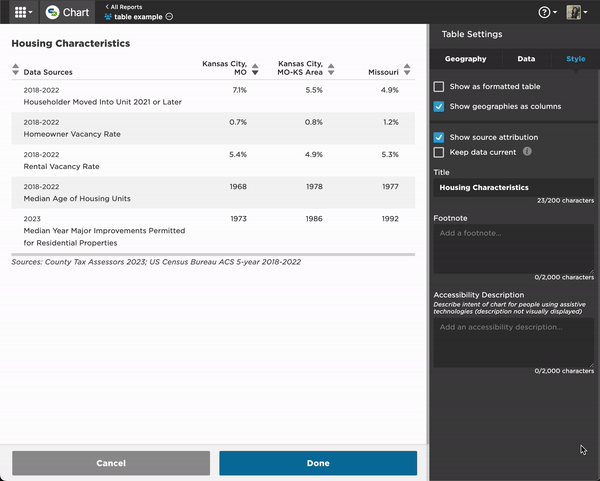This screenshot has height=481, width=600.
Task: Open the apps grid menu
Action: click(x=23, y=12)
